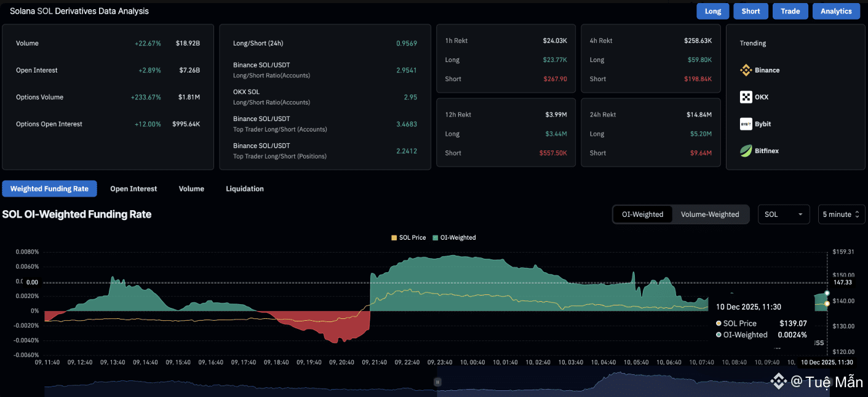Select the Weighted Funding Rate tab
The height and width of the screenshot is (397, 868).
[x=49, y=189]
